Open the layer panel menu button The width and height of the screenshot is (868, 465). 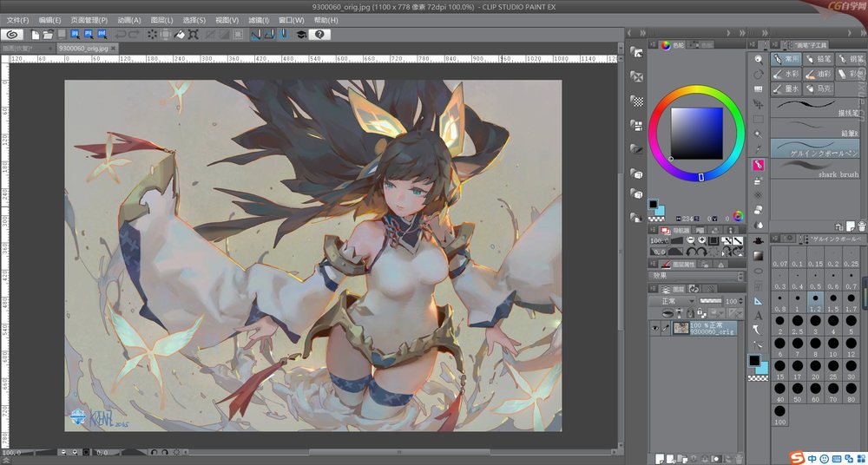click(654, 289)
